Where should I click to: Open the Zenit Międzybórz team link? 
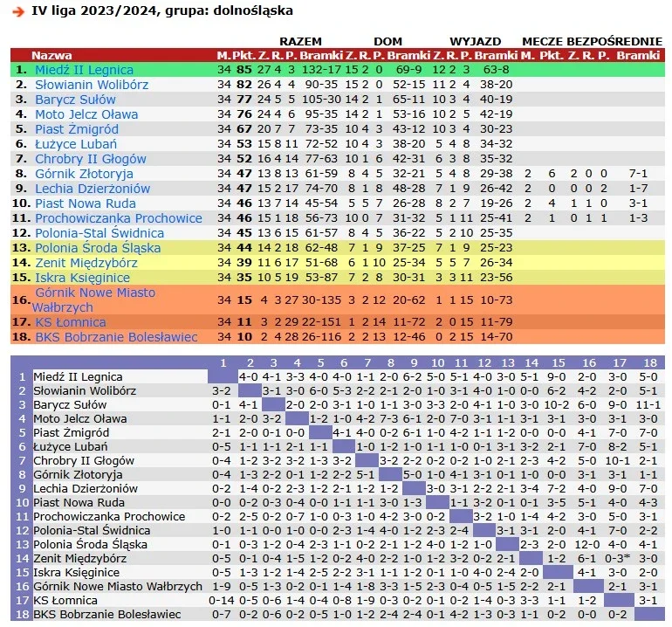86,263
